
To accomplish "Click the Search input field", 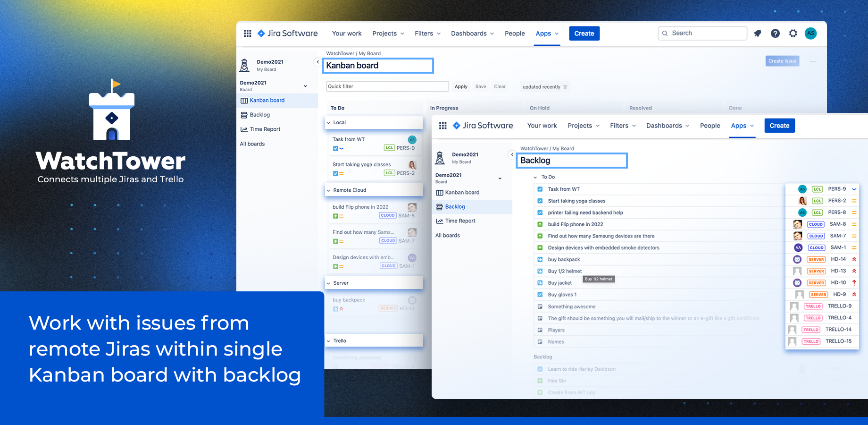I will [702, 34].
